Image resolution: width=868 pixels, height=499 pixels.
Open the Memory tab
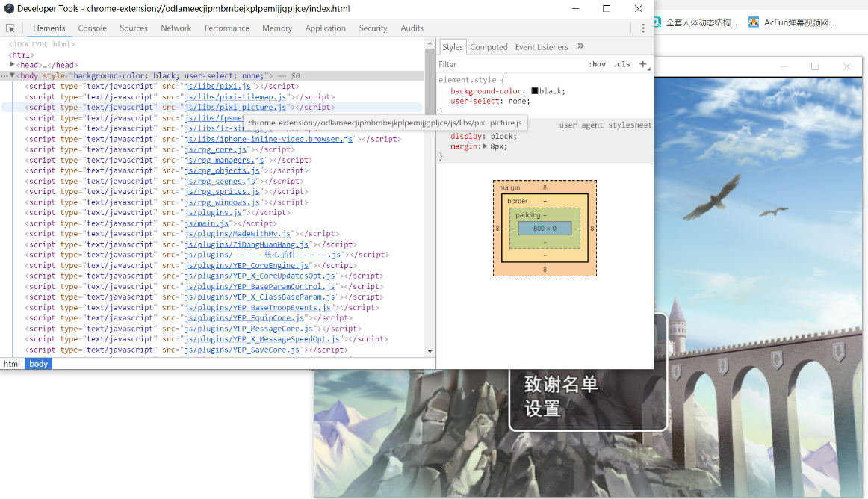point(277,28)
